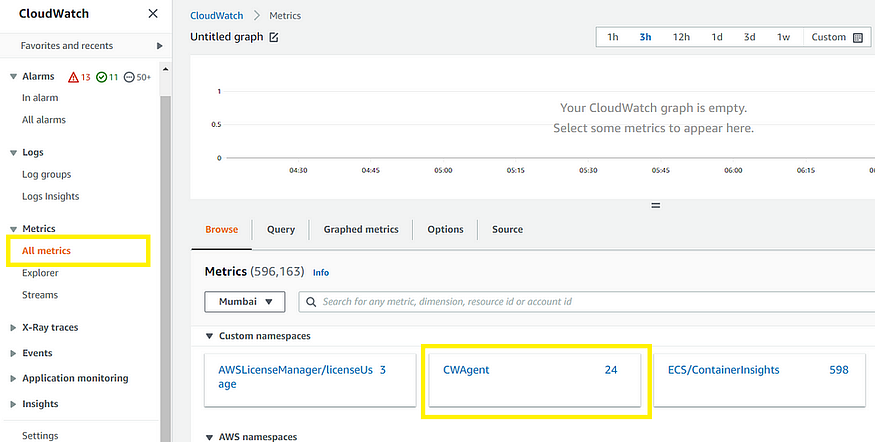The width and height of the screenshot is (875, 442).
Task: Click the insufficient data 50+ icon
Action: 129,77
